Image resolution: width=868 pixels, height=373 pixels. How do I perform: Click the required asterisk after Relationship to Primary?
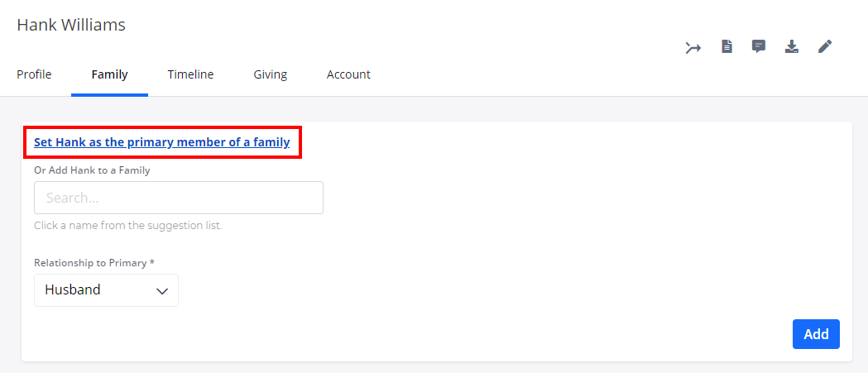tap(152, 263)
